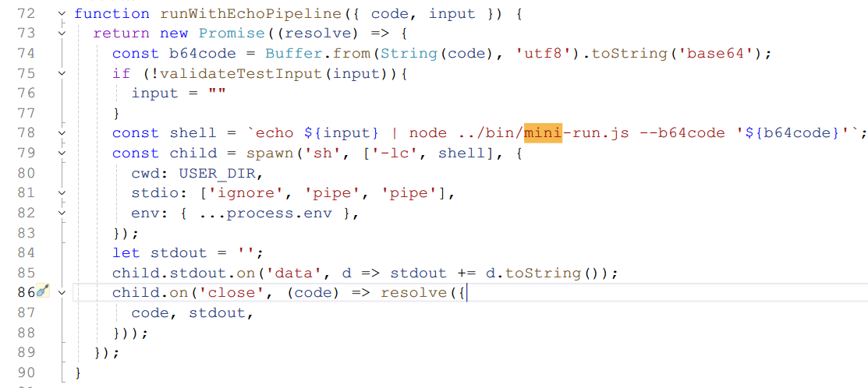The width and height of the screenshot is (868, 388).
Task: Click the resolve call on line 86
Action: 413,293
